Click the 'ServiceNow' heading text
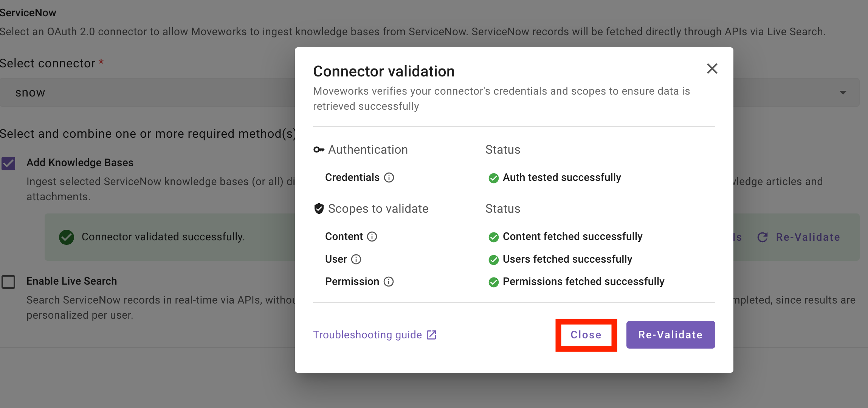This screenshot has width=868, height=408. (x=28, y=13)
